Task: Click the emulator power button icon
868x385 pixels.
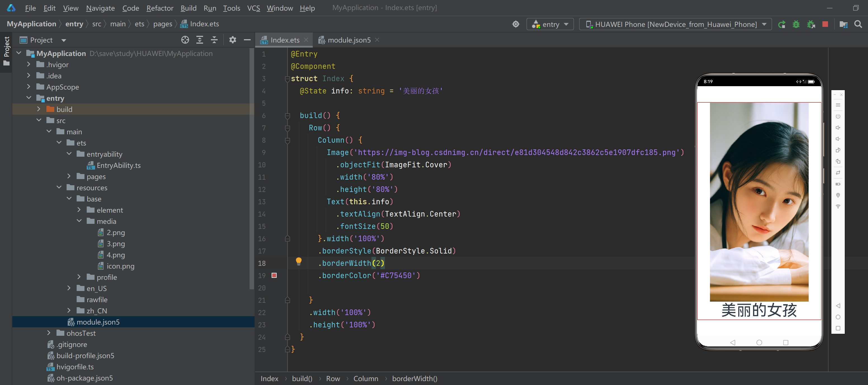Action: click(x=838, y=117)
